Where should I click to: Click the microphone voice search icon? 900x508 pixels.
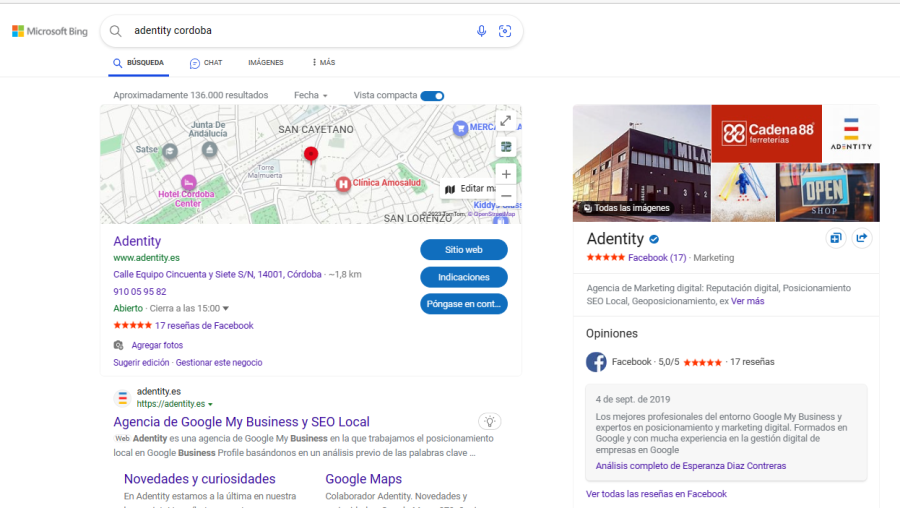pyautogui.click(x=481, y=31)
